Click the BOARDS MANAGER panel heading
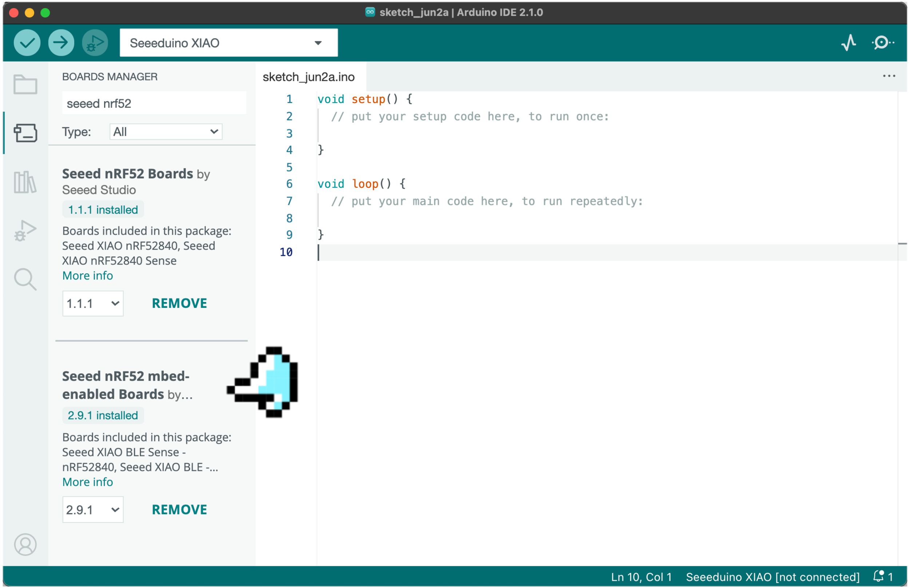910x588 pixels. point(110,76)
